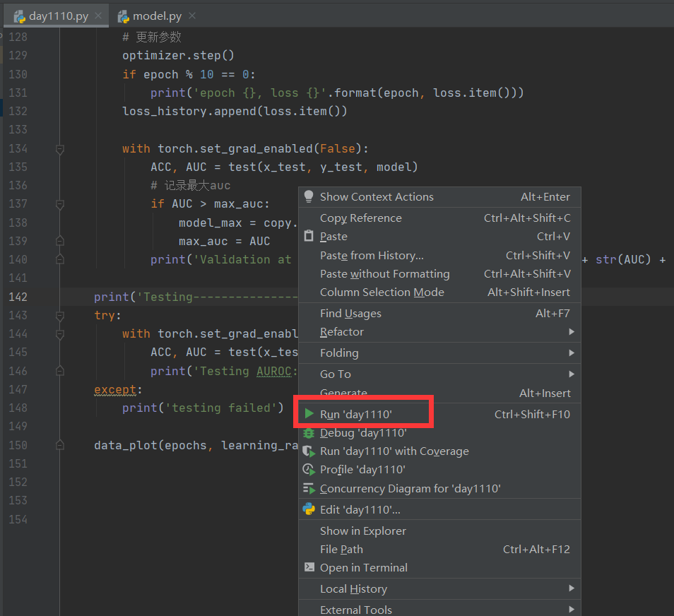Choose Edit 'day1110'... entry
The image size is (674, 616).
(x=439, y=510)
